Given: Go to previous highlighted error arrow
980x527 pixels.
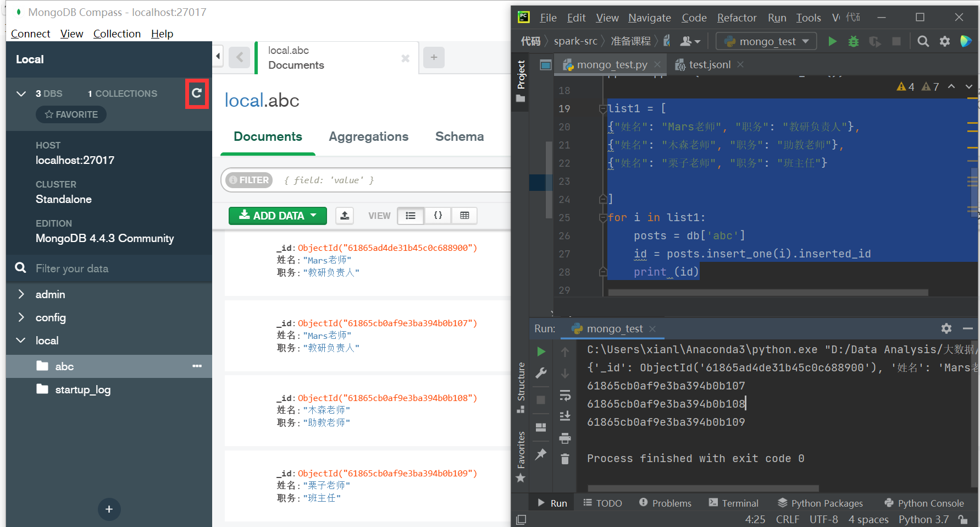Looking at the screenshot, I should tap(951, 86).
